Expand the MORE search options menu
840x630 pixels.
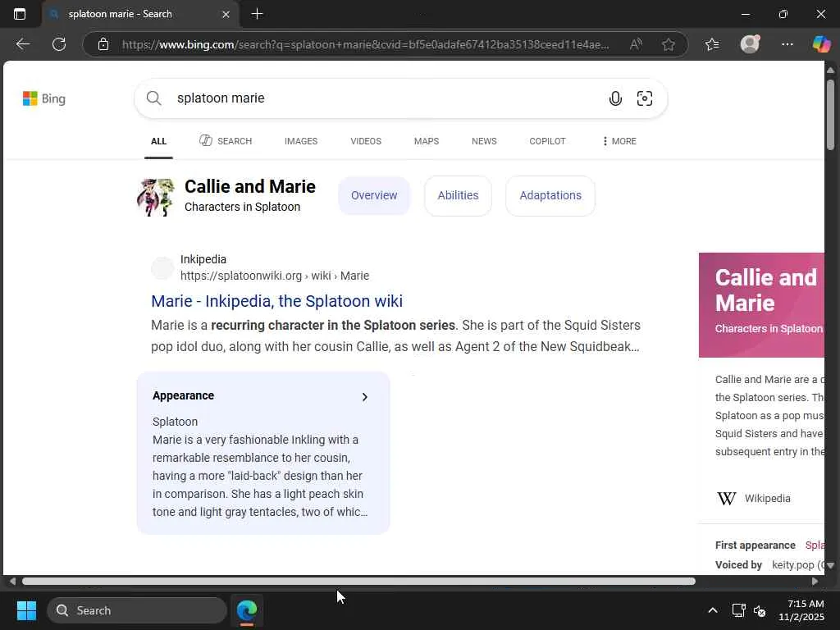click(x=619, y=141)
